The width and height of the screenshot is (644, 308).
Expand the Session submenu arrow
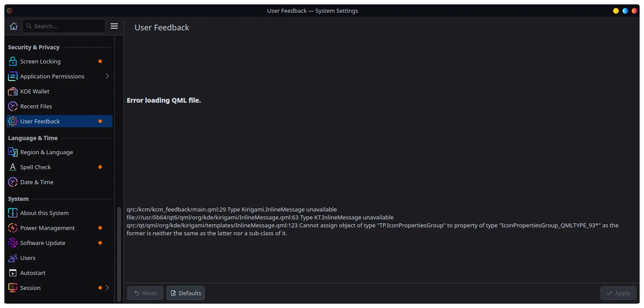[107, 288]
